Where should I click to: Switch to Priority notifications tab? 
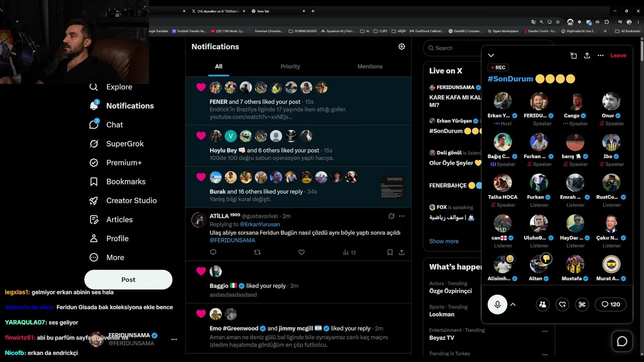290,66
